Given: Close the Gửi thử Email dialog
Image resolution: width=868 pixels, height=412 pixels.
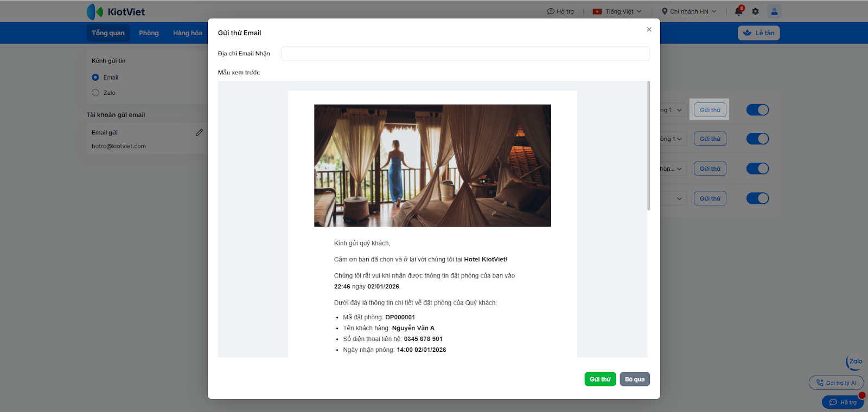Looking at the screenshot, I should [649, 29].
